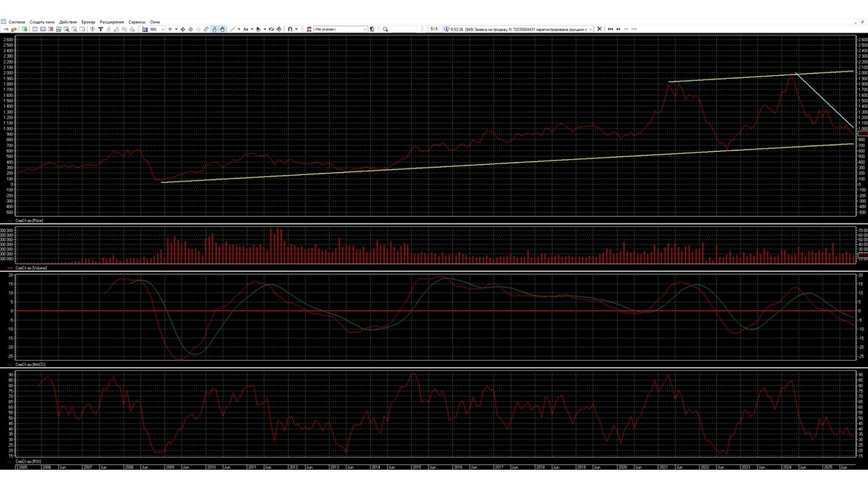
Task: Open the Создать окно menu
Action: coord(42,22)
